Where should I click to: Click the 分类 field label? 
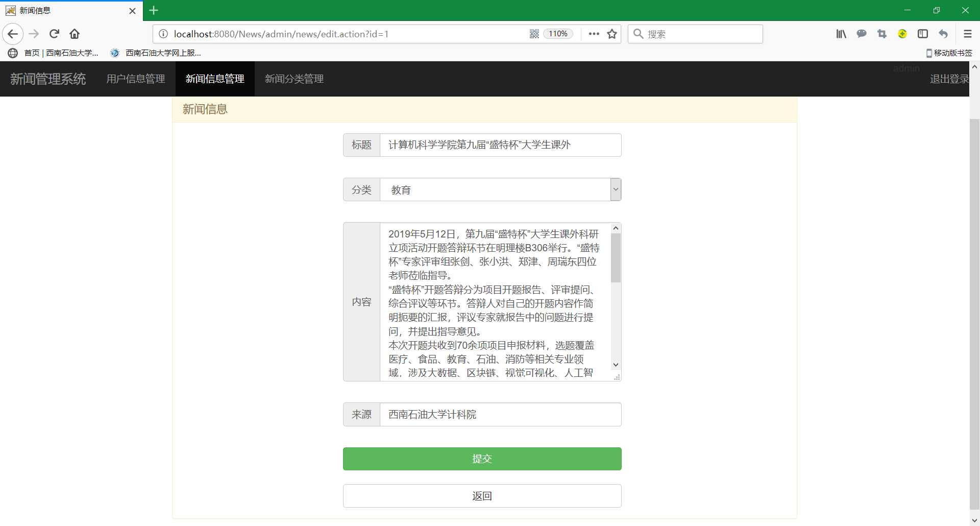click(361, 189)
